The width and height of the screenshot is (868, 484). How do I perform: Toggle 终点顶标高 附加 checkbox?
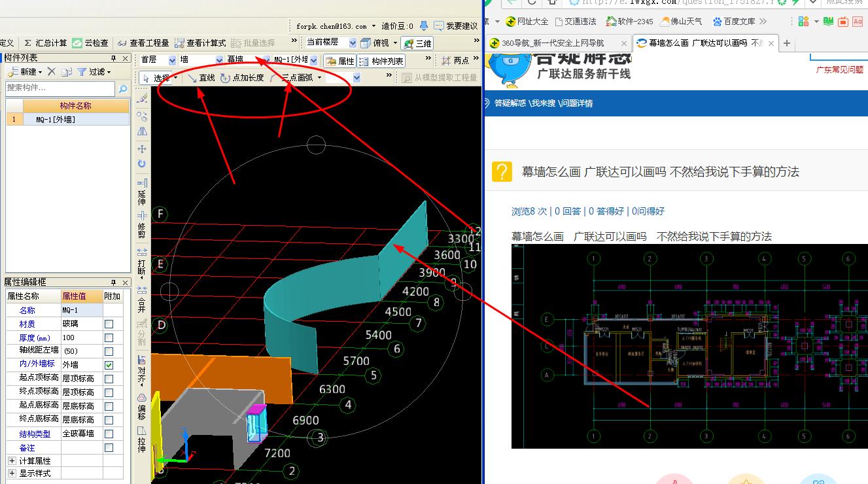click(109, 392)
